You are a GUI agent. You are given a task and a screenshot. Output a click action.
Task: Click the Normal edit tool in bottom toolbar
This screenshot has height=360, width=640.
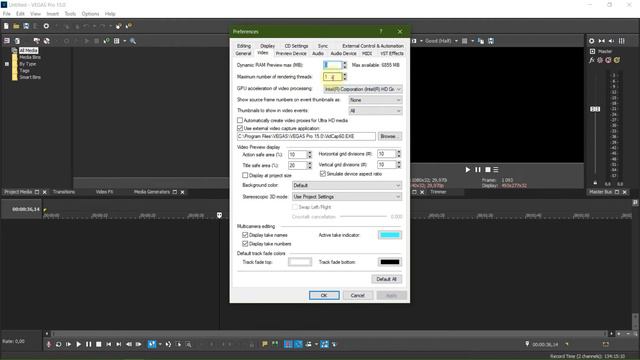(x=152, y=344)
